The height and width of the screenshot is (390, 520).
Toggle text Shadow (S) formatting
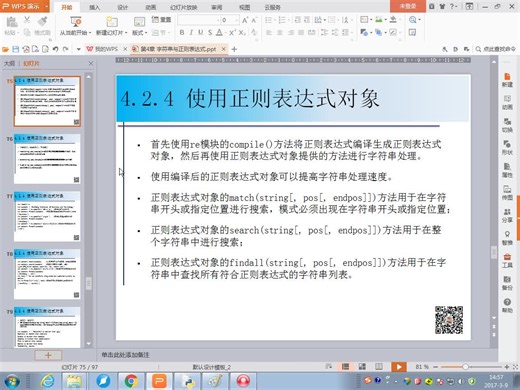pyautogui.click(x=210, y=32)
